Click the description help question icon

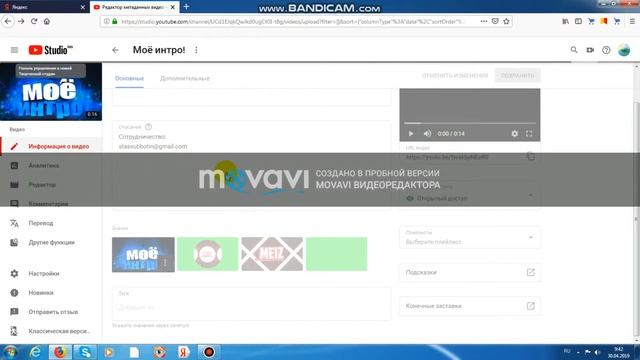pos(149,127)
